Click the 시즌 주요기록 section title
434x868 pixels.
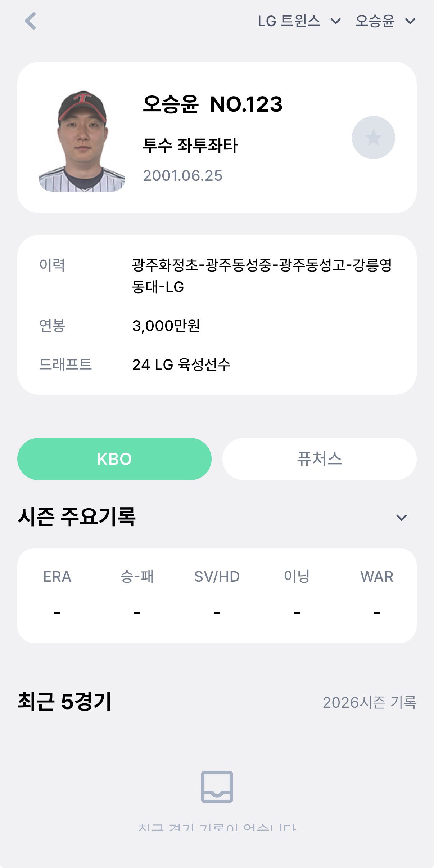point(77,517)
